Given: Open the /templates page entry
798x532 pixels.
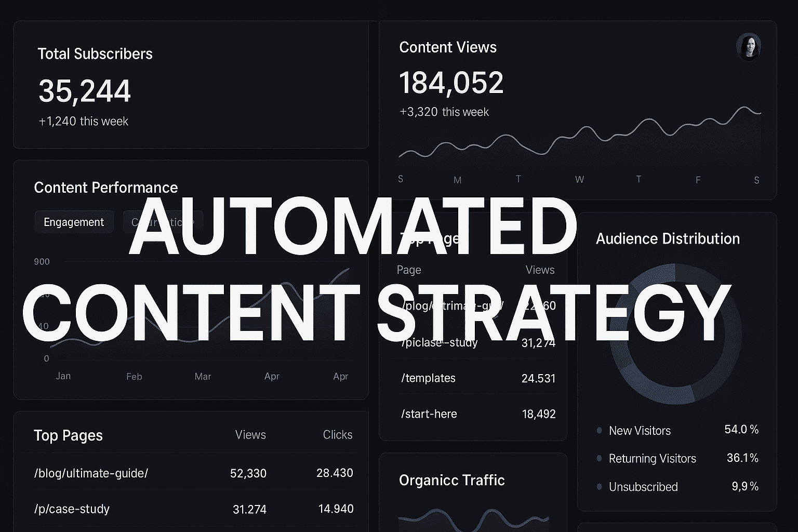Looking at the screenshot, I should pos(428,378).
